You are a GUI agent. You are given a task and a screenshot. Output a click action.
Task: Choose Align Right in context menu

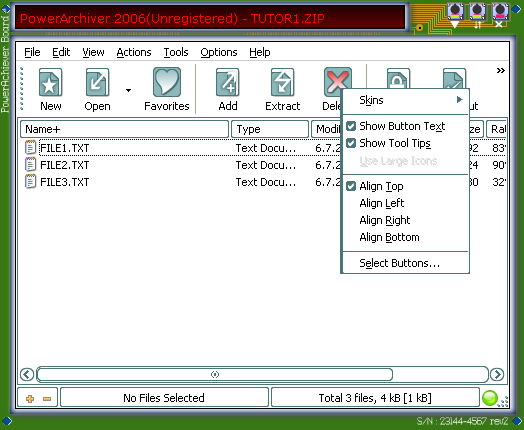pos(406,220)
